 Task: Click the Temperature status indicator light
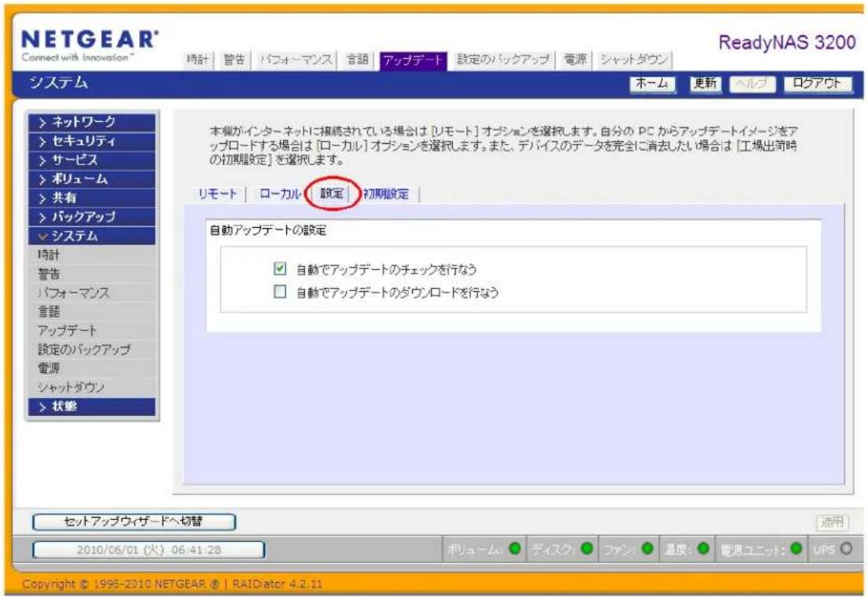click(703, 549)
